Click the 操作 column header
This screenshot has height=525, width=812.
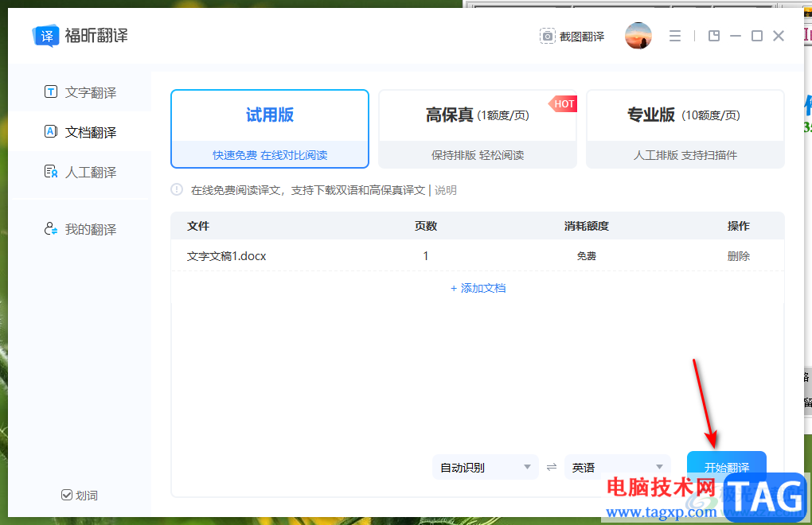pos(739,226)
